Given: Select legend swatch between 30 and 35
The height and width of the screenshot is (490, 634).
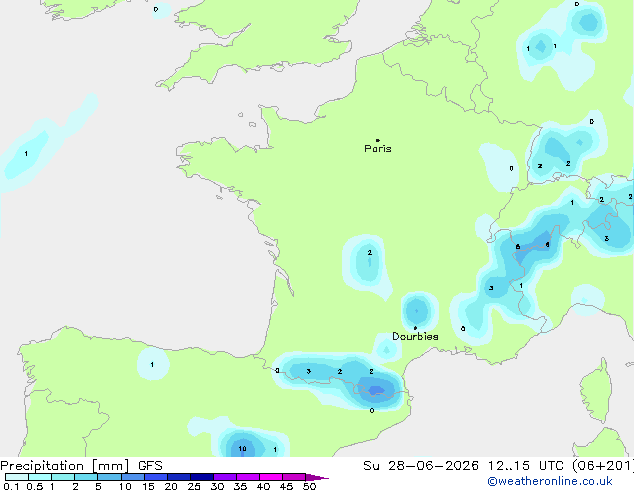Looking at the screenshot, I should pyautogui.click(x=225, y=477).
